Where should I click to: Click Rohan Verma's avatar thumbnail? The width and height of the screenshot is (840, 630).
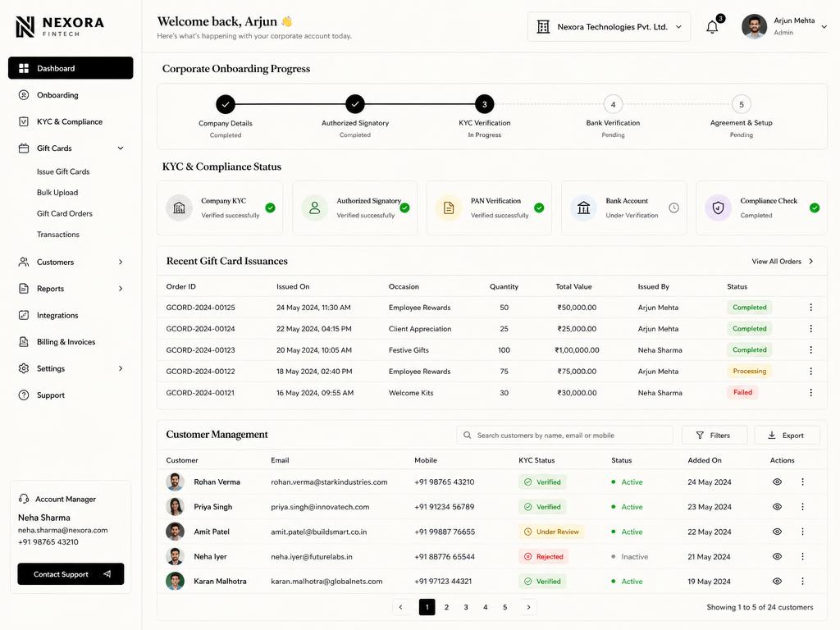(176, 482)
